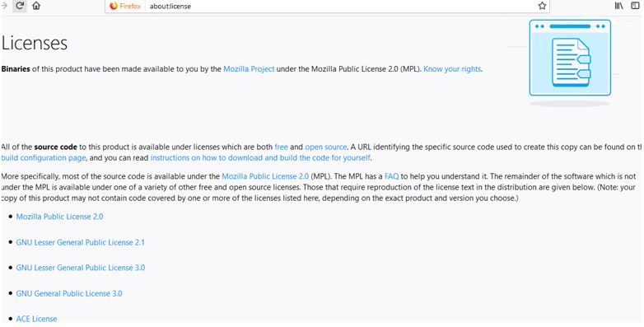Open the Know your rights link
The height and width of the screenshot is (327, 644).
point(452,69)
